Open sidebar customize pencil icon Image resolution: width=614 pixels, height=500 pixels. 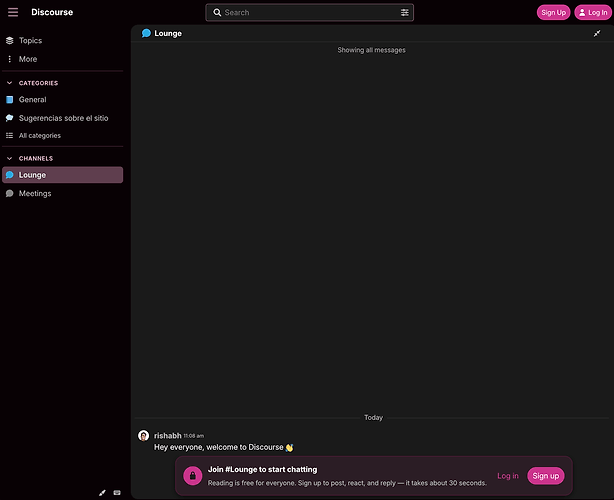(102, 493)
